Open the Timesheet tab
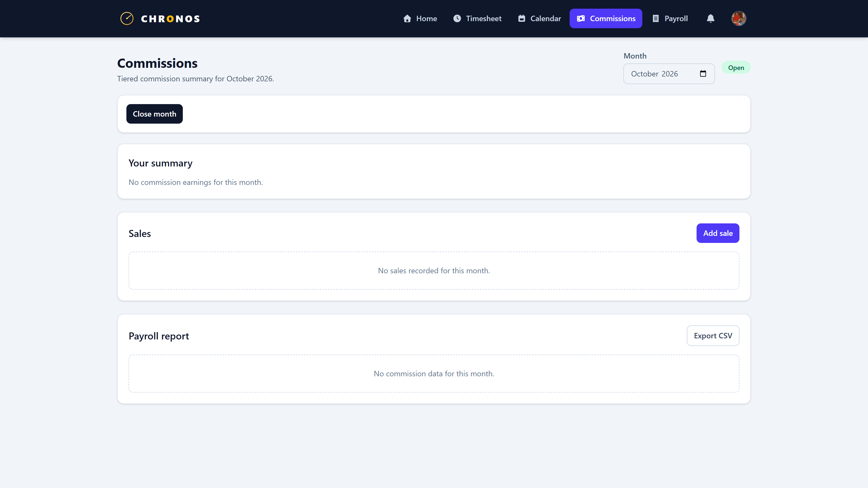This screenshot has height=488, width=868. (477, 18)
